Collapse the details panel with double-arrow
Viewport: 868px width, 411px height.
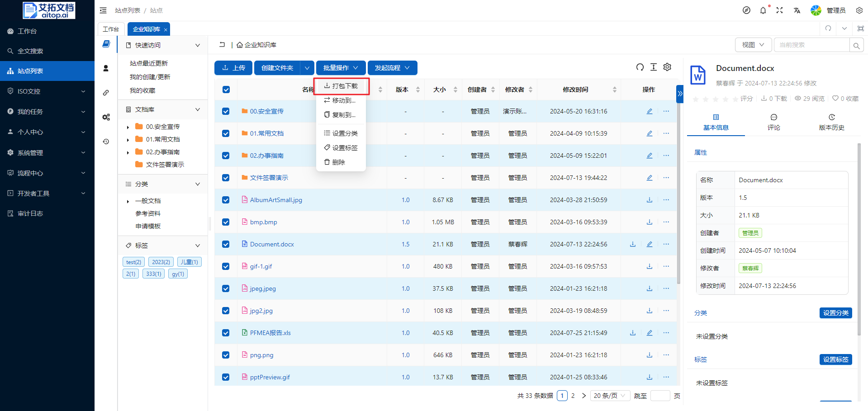click(x=679, y=94)
